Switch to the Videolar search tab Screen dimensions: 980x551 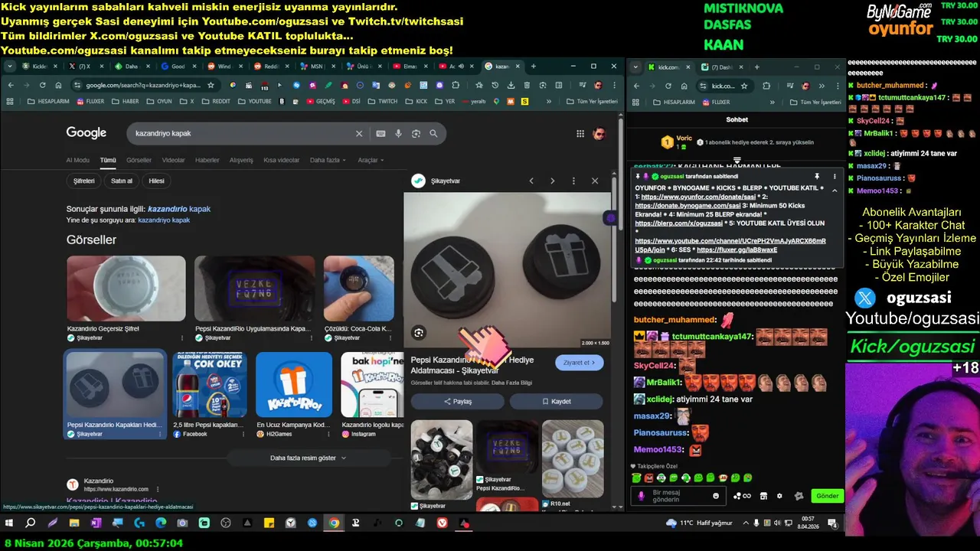174,160
